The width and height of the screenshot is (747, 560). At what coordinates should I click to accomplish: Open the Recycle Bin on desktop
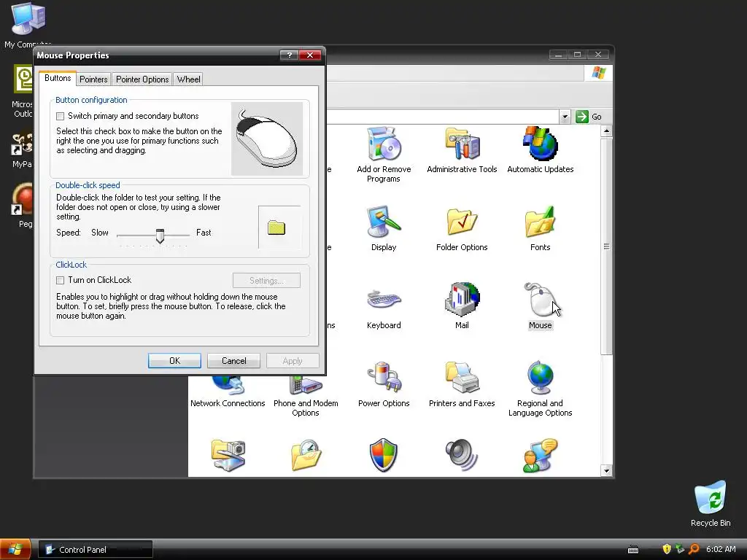click(711, 504)
